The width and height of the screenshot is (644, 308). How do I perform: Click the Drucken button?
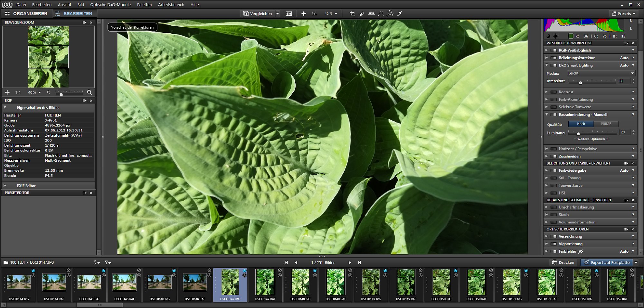coord(563,263)
